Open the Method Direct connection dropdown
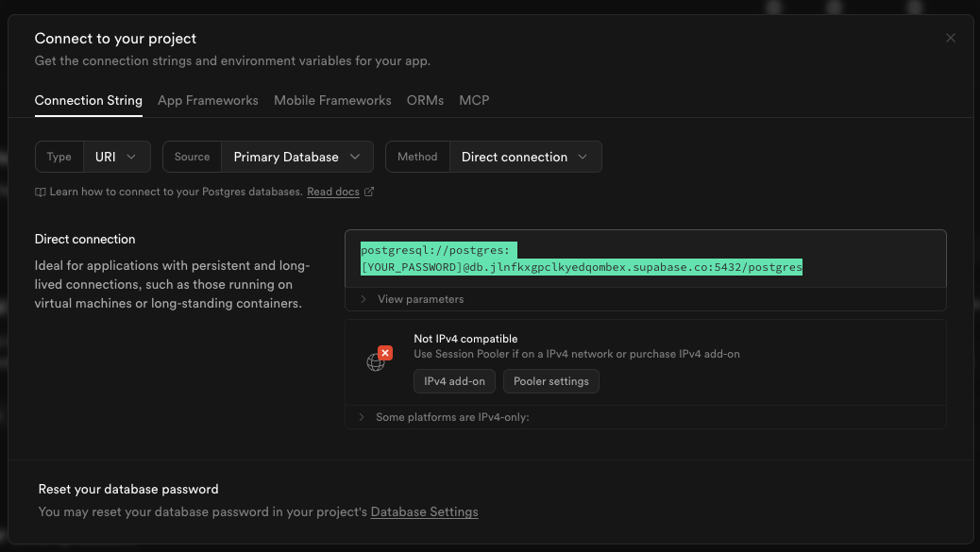 [x=524, y=157]
